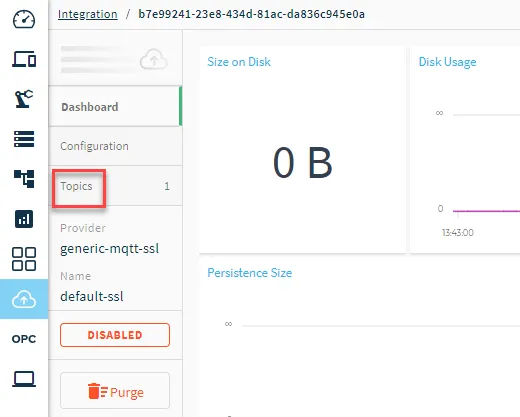Open the Configuration tab
This screenshot has width=520, height=417.
point(115,146)
